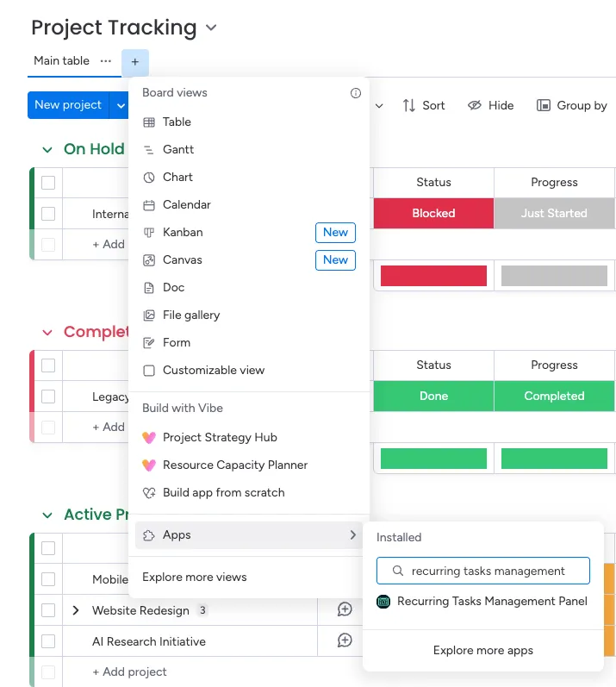This screenshot has width=616, height=687.
Task: Click the New badge beside Kanban
Action: [x=335, y=233]
